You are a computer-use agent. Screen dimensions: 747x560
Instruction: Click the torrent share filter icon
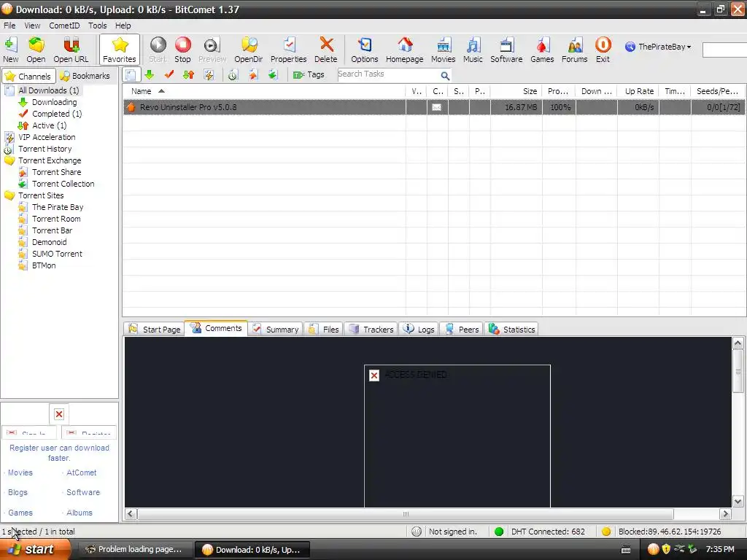[252, 75]
